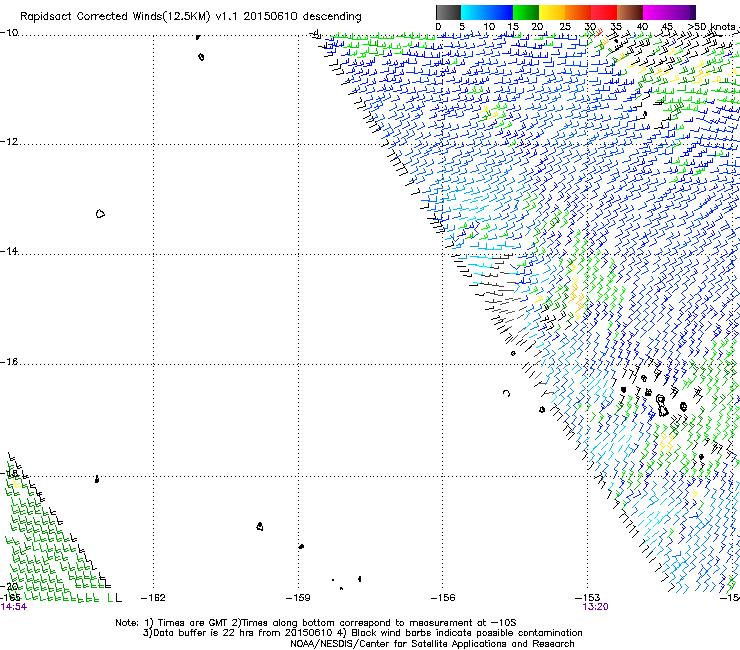Click the legend label "0"
This screenshot has width=740, height=650.
(438, 27)
